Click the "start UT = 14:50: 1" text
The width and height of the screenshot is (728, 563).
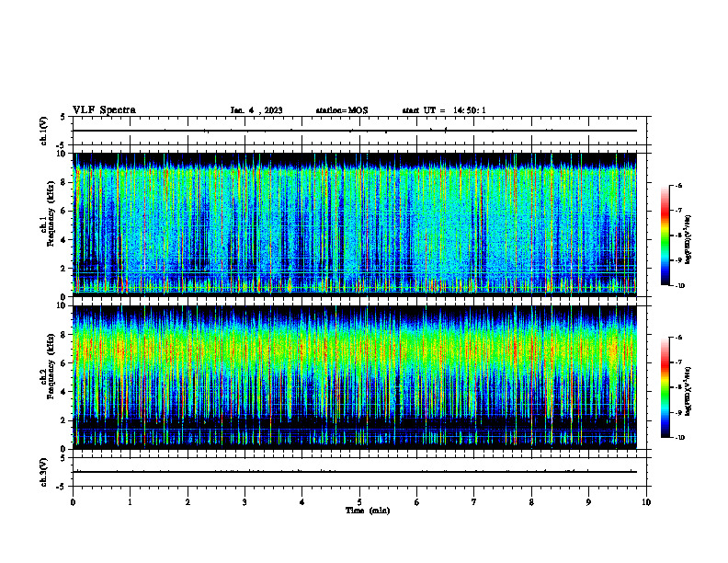click(x=444, y=110)
